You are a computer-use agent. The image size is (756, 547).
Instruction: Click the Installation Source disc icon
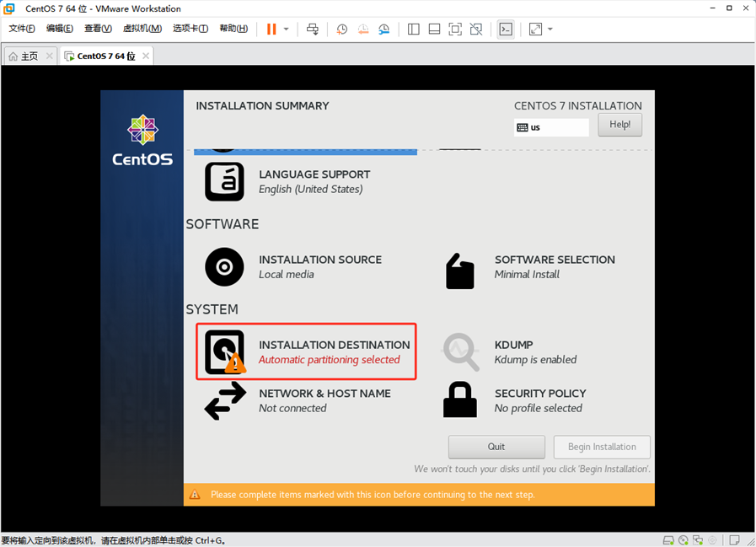coord(224,266)
